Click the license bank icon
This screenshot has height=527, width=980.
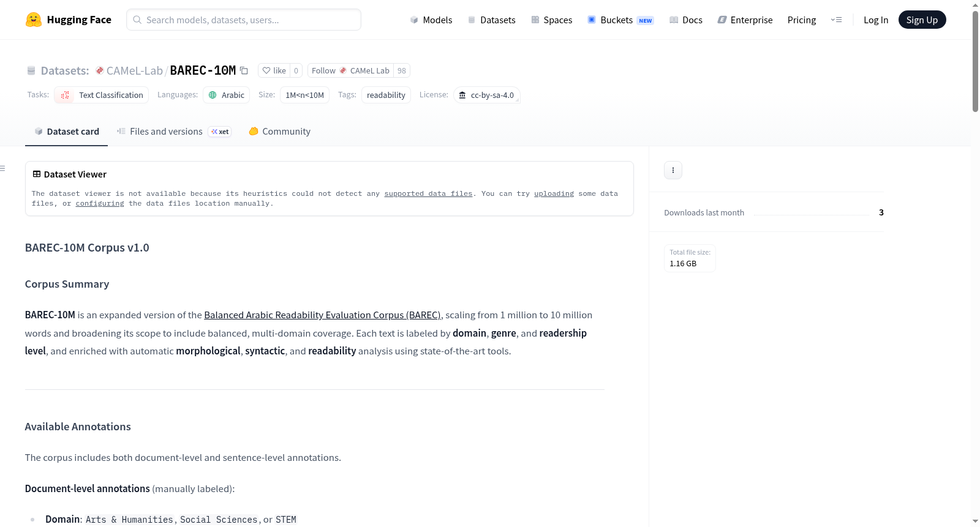click(462, 95)
